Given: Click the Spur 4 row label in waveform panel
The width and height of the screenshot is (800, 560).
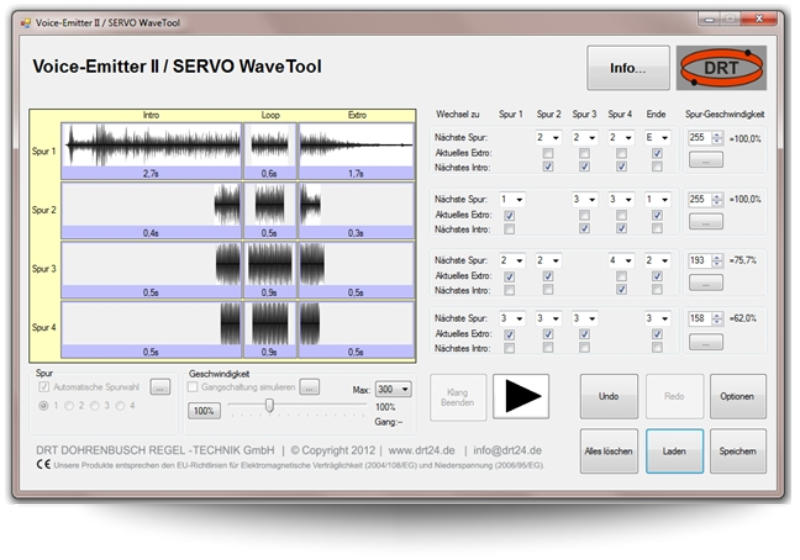Looking at the screenshot, I should pos(44,327).
